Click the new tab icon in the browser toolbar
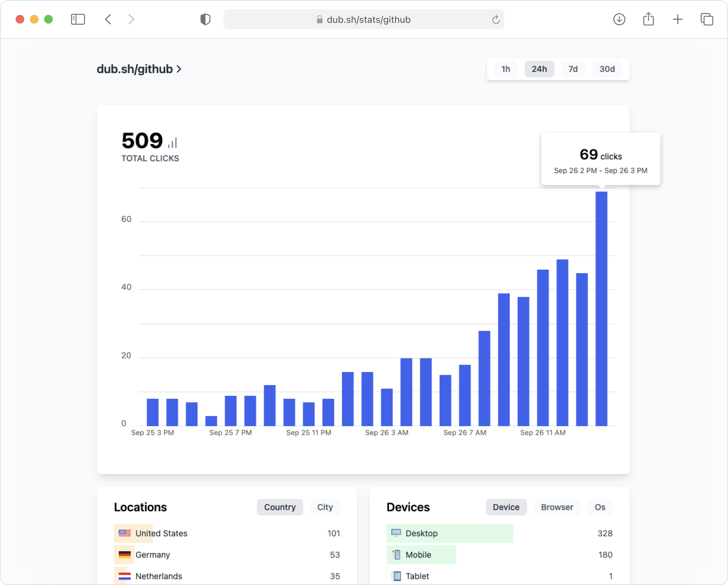Screen dimensions: 728x585 677,19
